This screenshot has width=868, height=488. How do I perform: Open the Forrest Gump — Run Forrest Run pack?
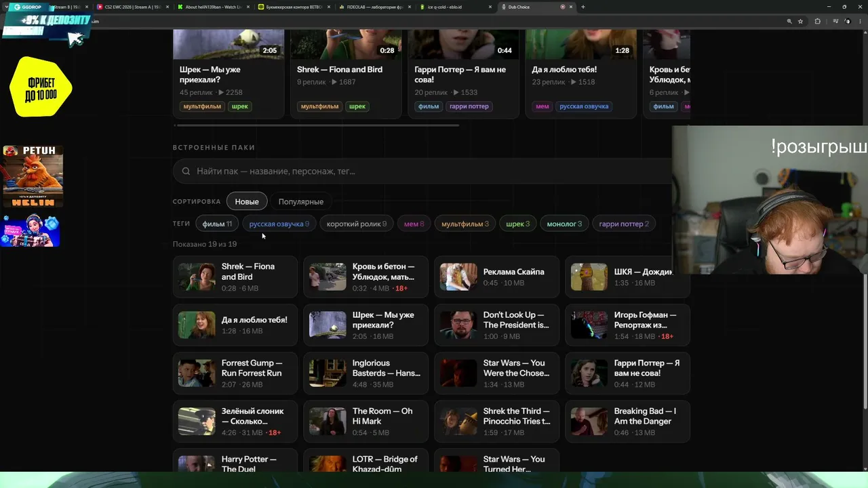235,373
